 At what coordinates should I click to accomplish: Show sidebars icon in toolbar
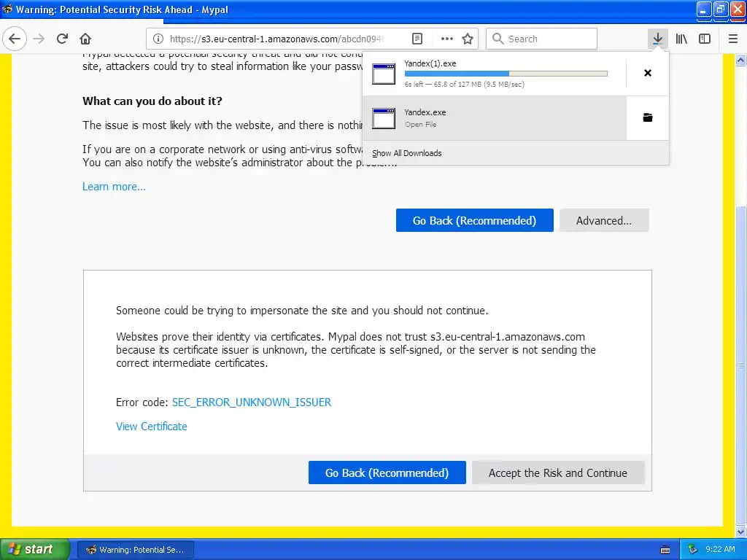click(705, 39)
